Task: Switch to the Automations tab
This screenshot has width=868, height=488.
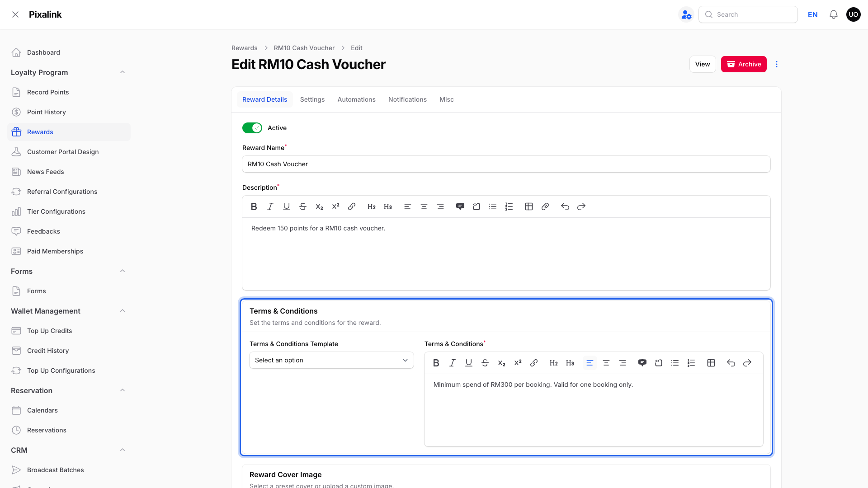Action: tap(356, 99)
